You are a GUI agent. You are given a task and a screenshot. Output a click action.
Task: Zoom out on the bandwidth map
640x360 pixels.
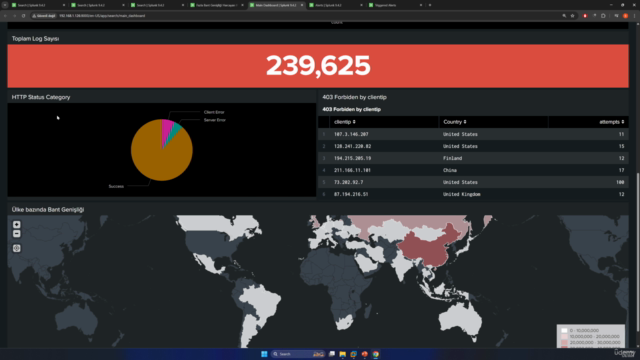16,234
